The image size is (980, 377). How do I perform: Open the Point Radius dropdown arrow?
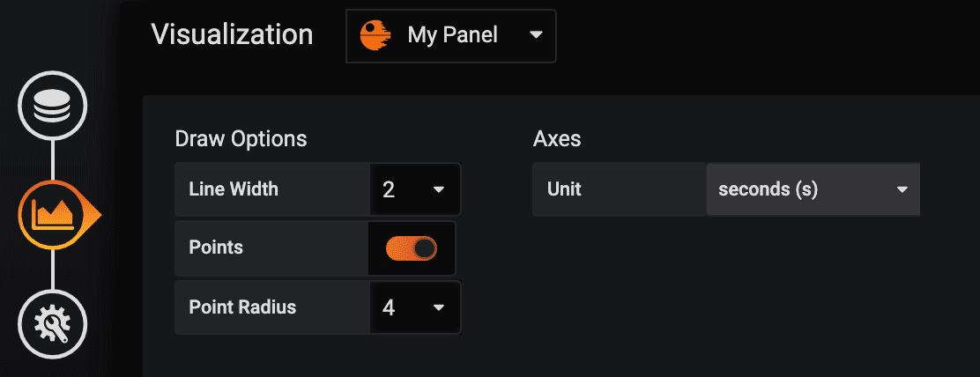438,307
